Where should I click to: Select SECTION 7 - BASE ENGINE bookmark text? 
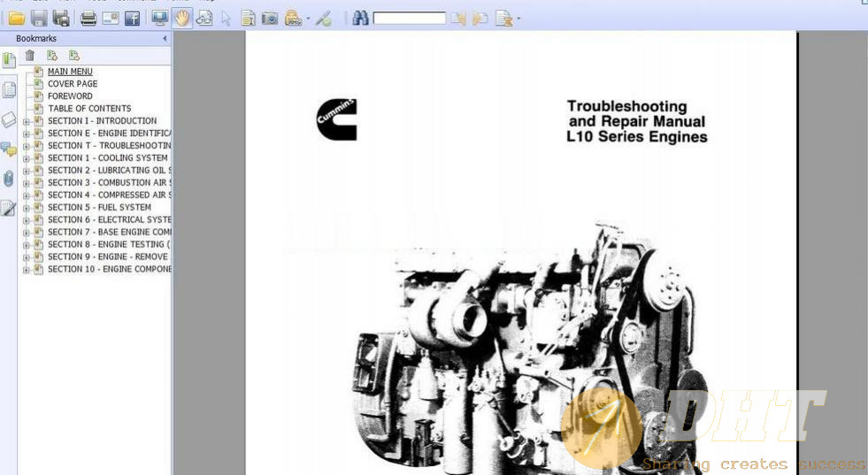110,232
